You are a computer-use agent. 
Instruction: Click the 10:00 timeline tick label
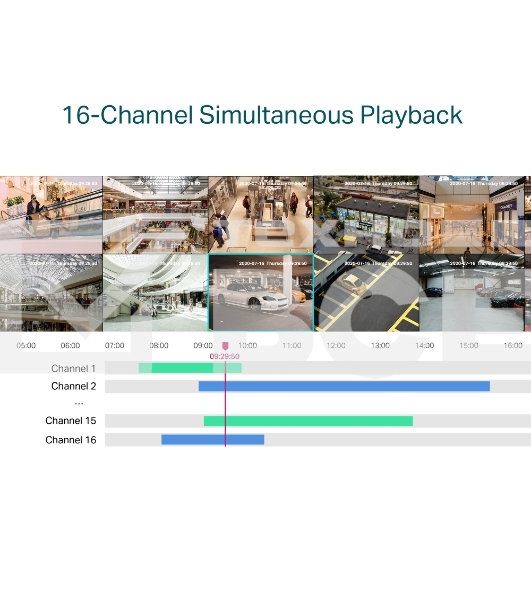248,346
